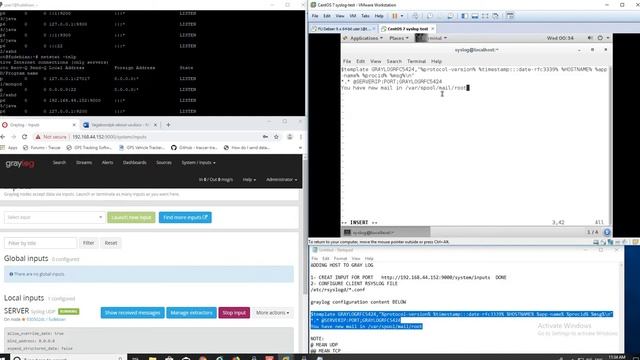Click Manage extractors button
640x360 pixels.
coord(191,313)
